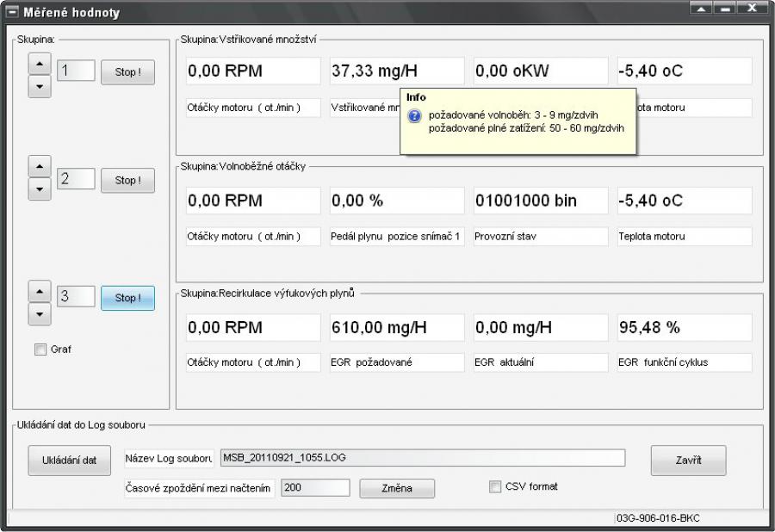The width and height of the screenshot is (775, 532).
Task: Click the 0,00 % pedal value
Action: (397, 201)
